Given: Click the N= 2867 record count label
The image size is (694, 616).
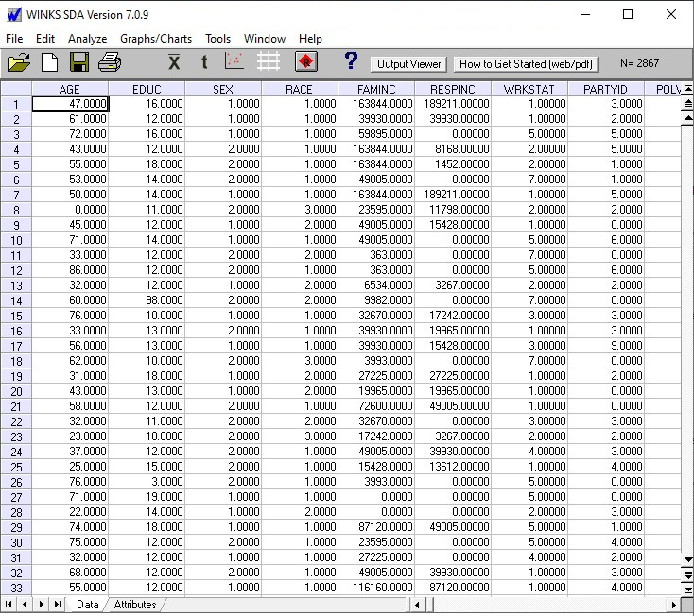Looking at the screenshot, I should 639,63.
